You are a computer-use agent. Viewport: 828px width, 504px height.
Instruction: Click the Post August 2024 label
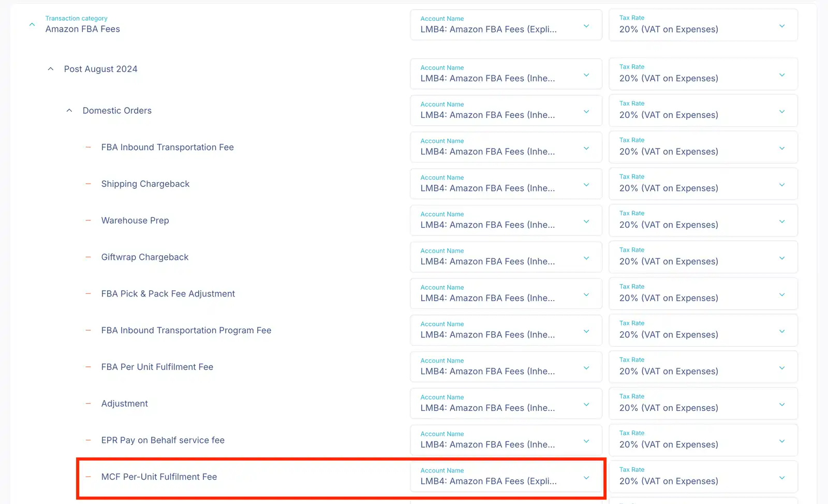(101, 69)
